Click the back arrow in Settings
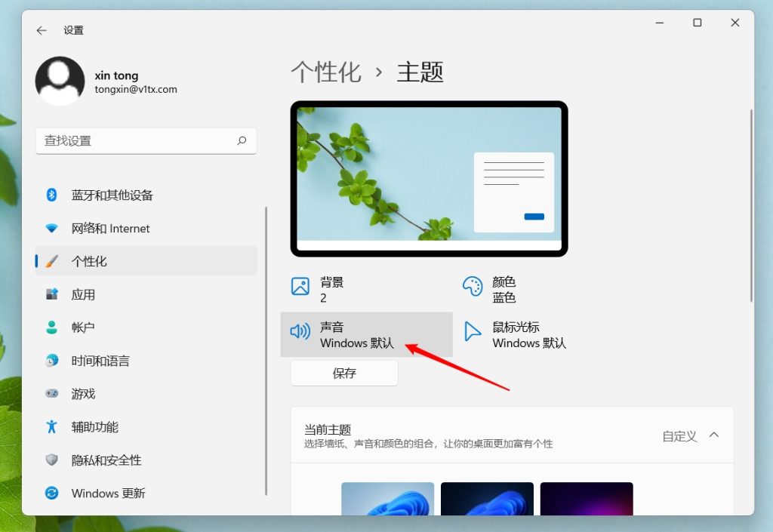This screenshot has width=773, height=532. [42, 30]
